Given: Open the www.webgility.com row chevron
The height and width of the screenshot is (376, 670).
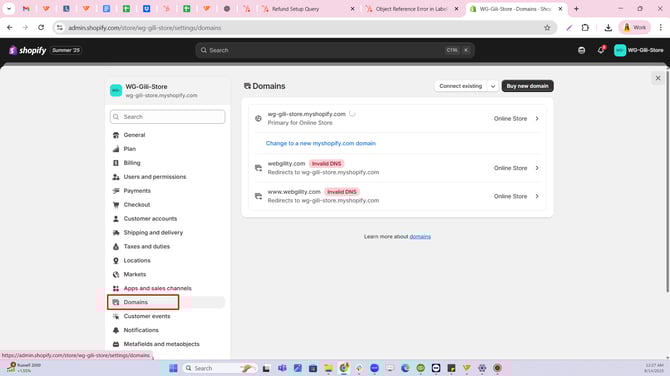Looking at the screenshot, I should [x=537, y=196].
